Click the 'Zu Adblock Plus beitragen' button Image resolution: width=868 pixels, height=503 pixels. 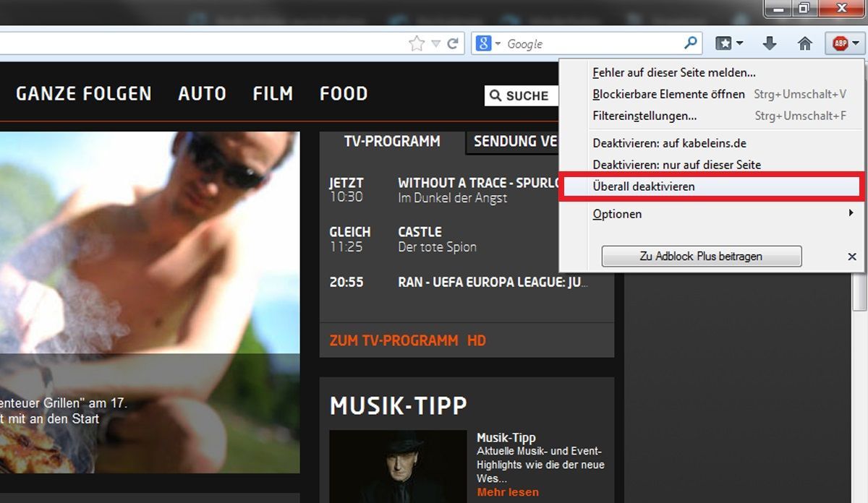coord(702,256)
